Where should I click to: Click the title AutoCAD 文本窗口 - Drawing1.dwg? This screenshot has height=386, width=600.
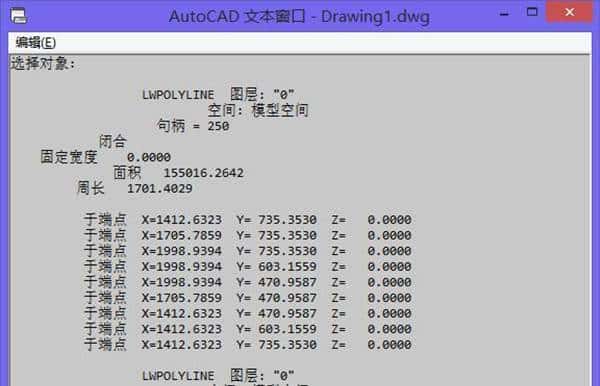coord(299,17)
